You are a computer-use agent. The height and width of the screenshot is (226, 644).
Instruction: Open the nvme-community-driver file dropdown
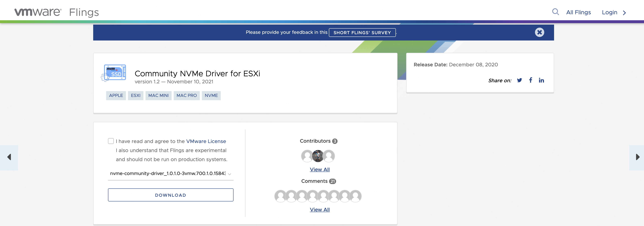[x=170, y=173]
